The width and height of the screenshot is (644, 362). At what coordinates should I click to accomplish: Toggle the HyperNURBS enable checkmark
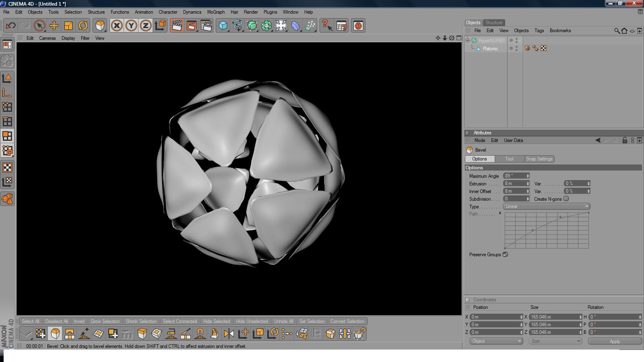click(520, 40)
